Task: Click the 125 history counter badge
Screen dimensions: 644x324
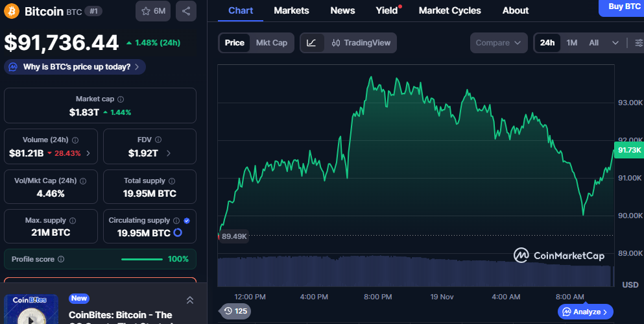Action: tap(235, 311)
